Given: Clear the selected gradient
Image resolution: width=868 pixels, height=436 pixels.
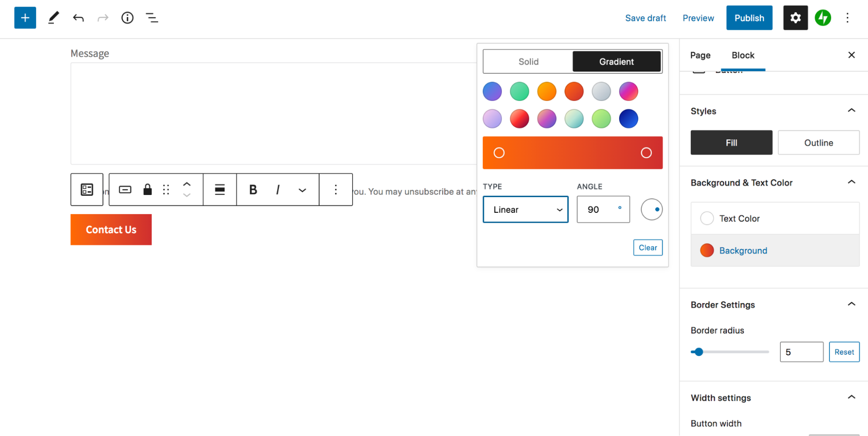Looking at the screenshot, I should click(x=648, y=248).
